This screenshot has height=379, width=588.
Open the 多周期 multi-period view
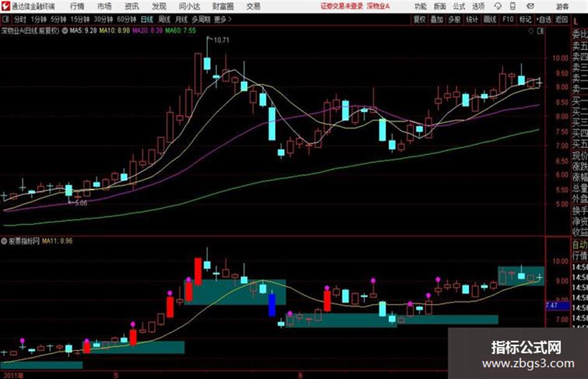(x=201, y=19)
